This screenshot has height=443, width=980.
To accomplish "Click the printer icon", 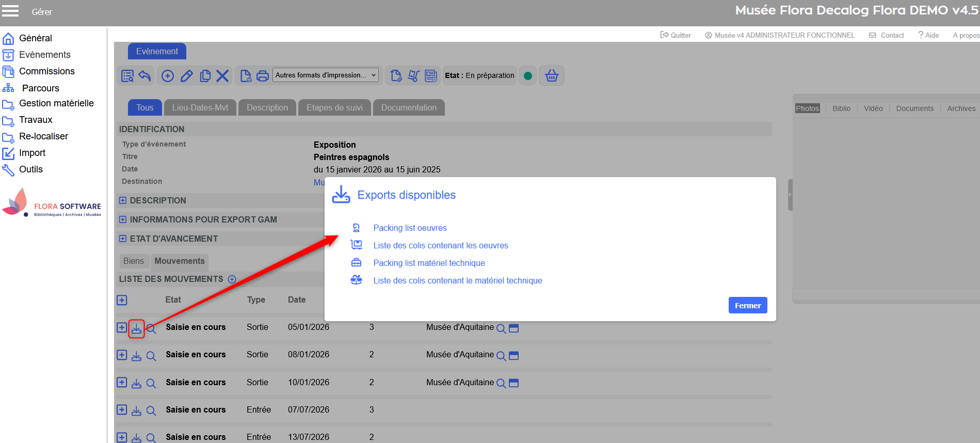I will click(263, 76).
